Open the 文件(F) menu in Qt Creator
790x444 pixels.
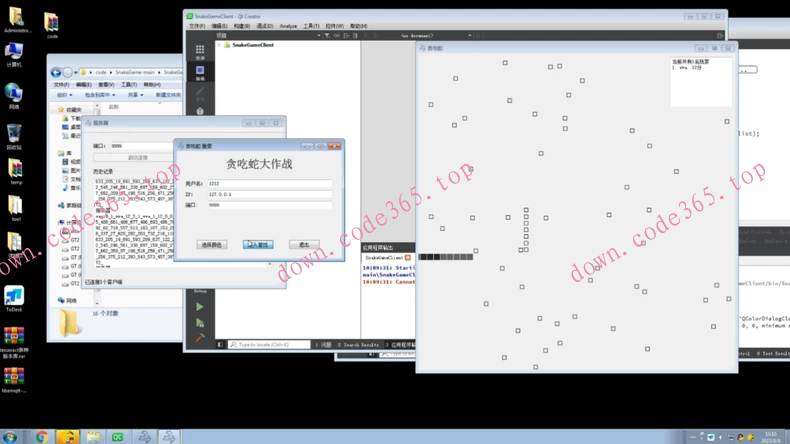click(x=196, y=26)
